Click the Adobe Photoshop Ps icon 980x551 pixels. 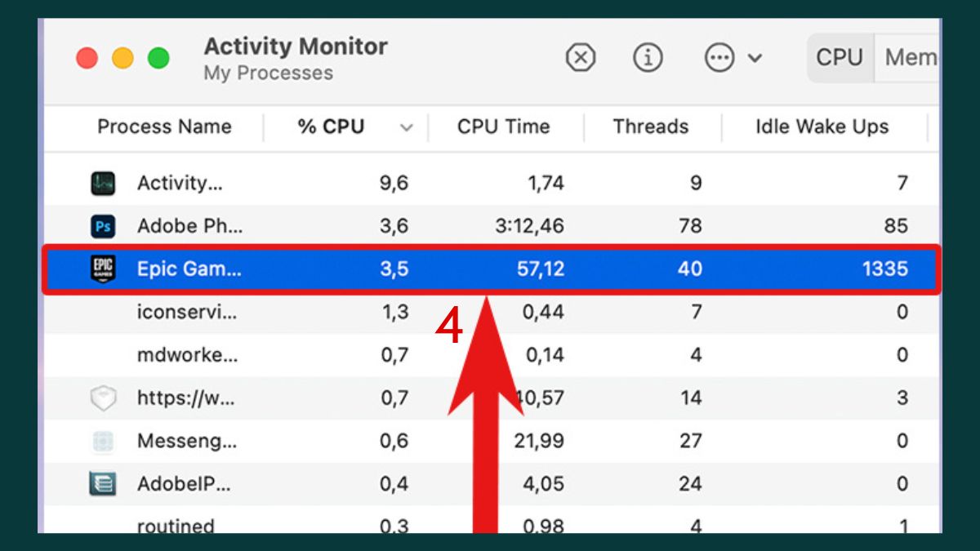(103, 226)
